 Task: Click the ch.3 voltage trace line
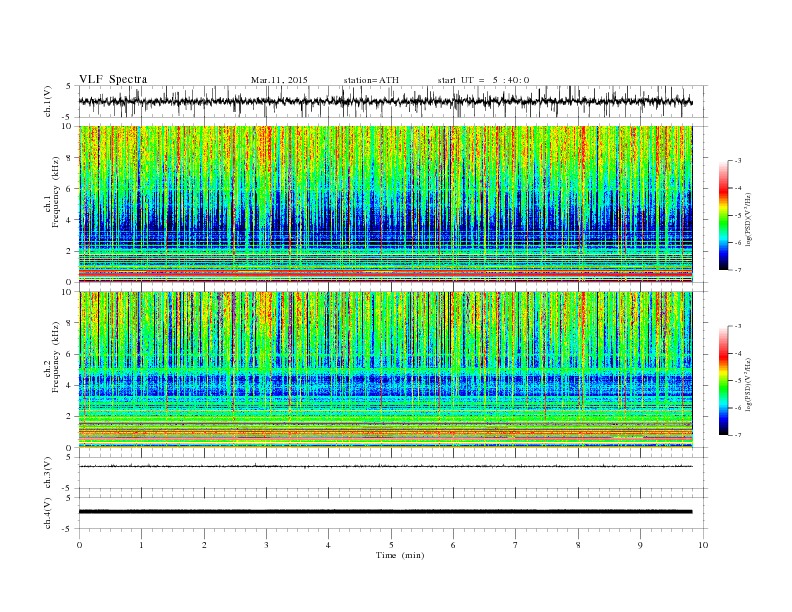tap(385, 466)
